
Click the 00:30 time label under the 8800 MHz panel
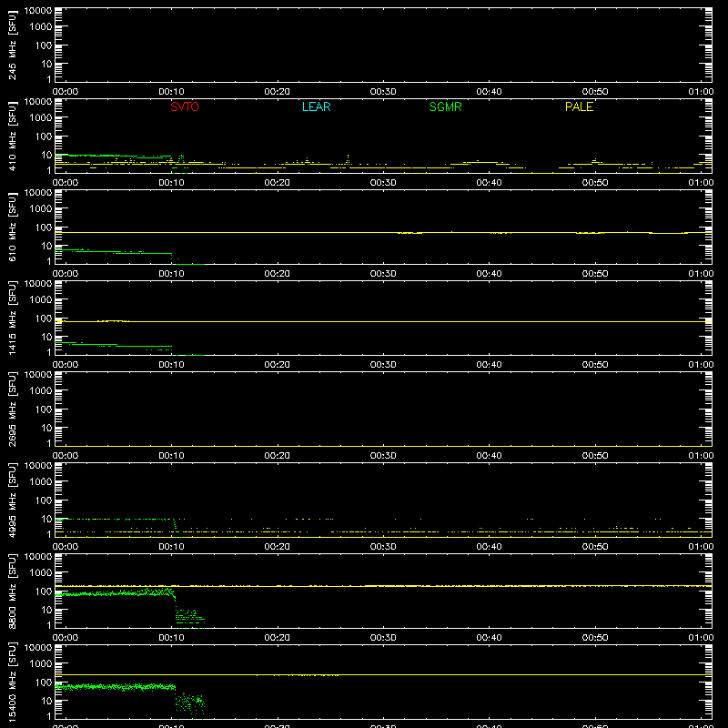(383, 638)
